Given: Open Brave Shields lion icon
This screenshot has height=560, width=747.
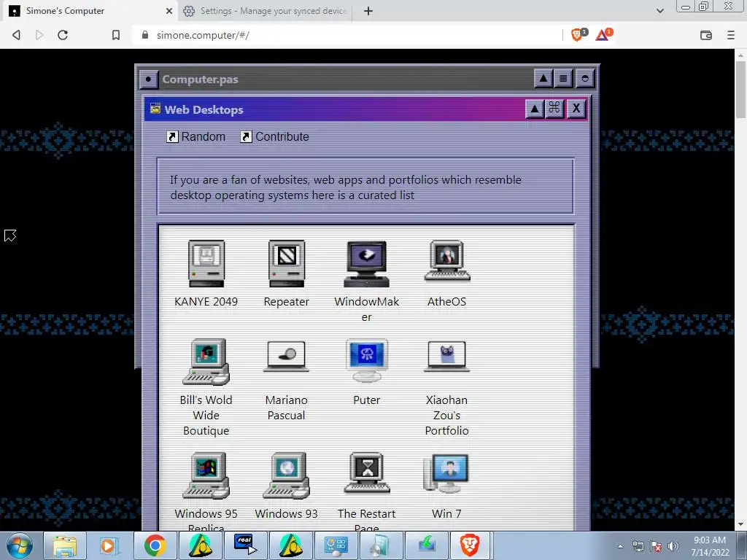Looking at the screenshot, I should coord(578,35).
